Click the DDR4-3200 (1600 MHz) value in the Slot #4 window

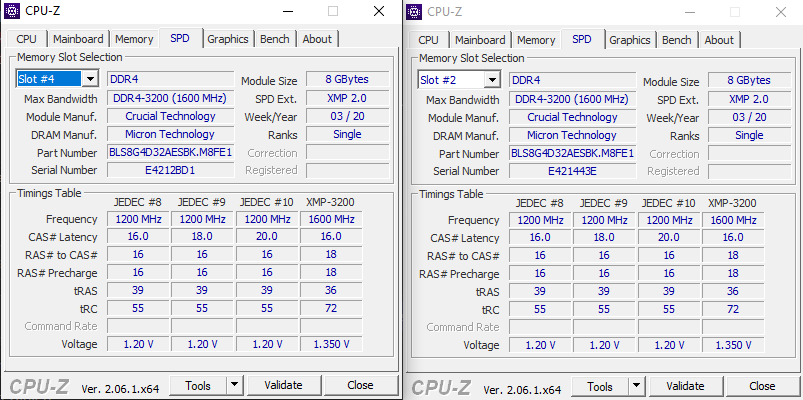point(171,98)
